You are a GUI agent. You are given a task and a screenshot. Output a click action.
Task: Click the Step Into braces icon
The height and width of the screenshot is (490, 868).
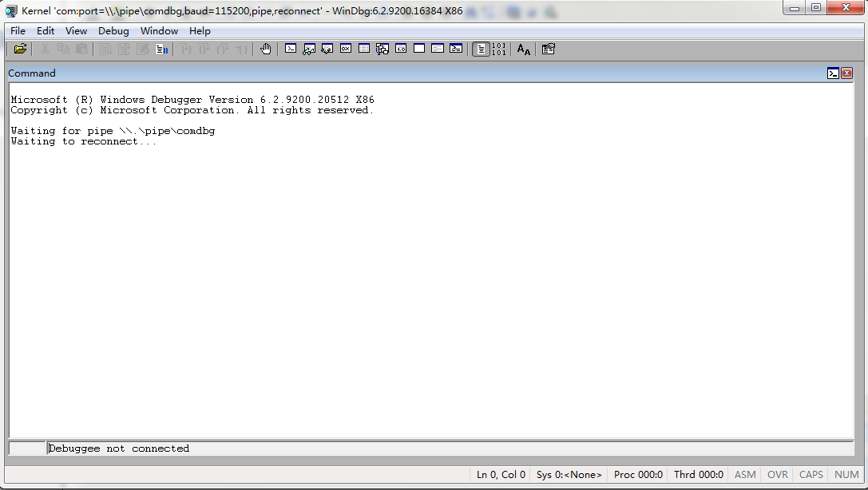coord(186,49)
